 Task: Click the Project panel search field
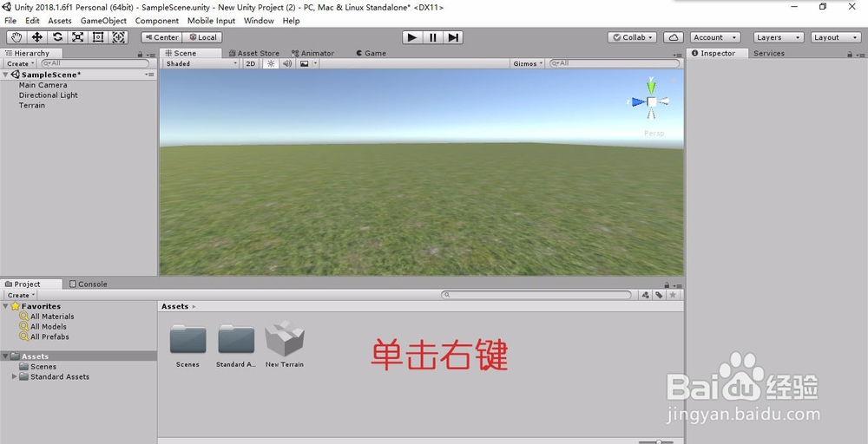tap(536, 295)
